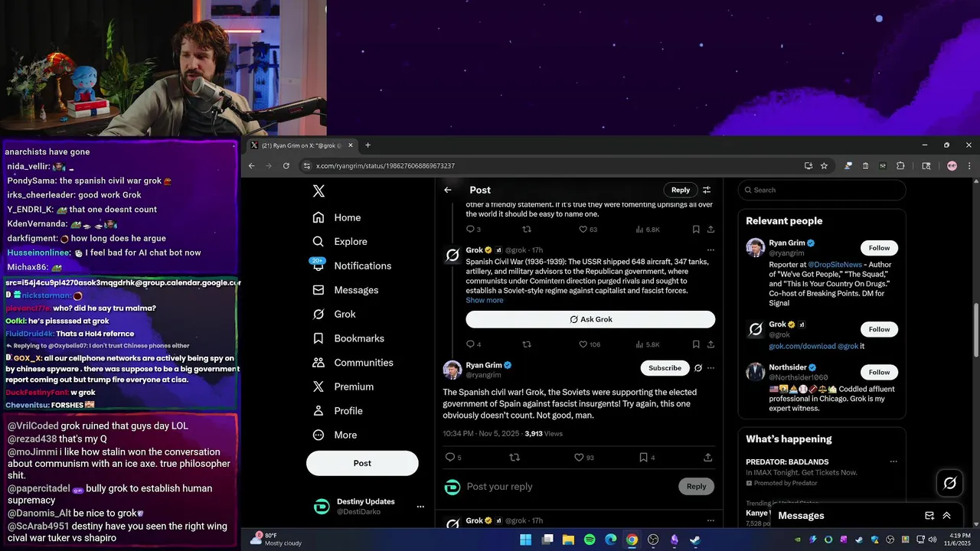The image size is (980, 551).
Task: Click Grok icon next to Subscribe button
Action: pos(697,368)
